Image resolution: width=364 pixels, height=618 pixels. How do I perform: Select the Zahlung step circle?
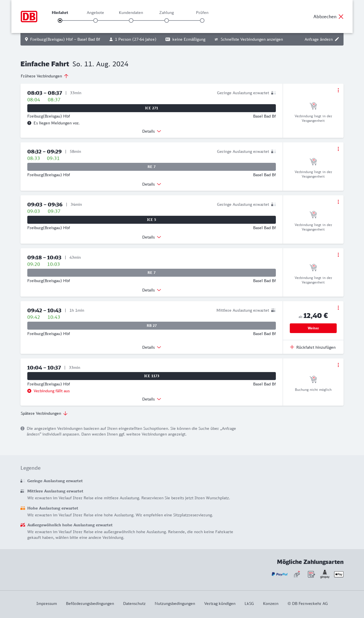pyautogui.click(x=167, y=20)
